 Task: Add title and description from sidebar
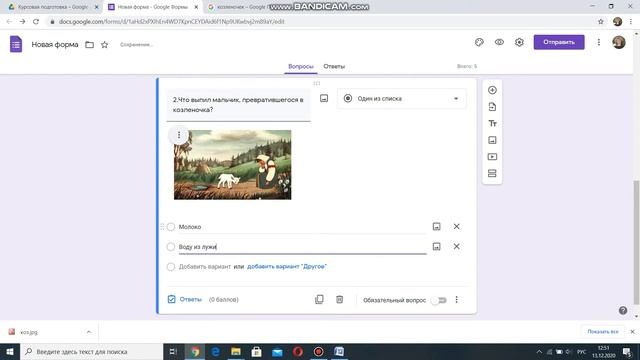pos(492,123)
